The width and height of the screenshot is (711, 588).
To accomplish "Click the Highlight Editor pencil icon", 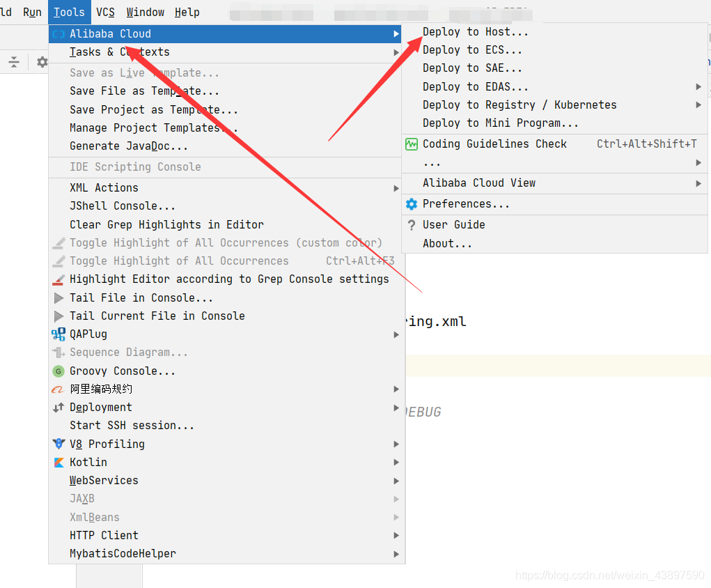I will pos(58,279).
